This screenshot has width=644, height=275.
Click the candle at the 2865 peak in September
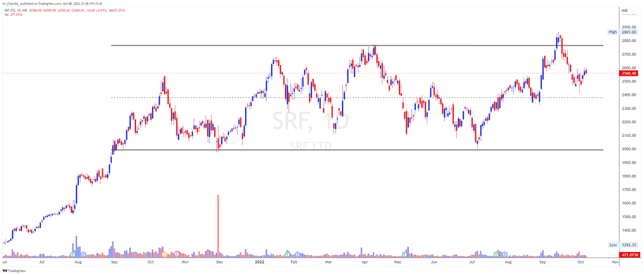(558, 39)
